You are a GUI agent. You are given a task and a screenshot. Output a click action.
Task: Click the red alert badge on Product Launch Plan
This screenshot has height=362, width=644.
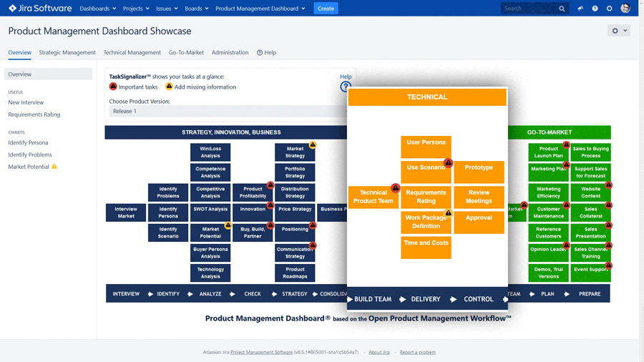click(566, 145)
